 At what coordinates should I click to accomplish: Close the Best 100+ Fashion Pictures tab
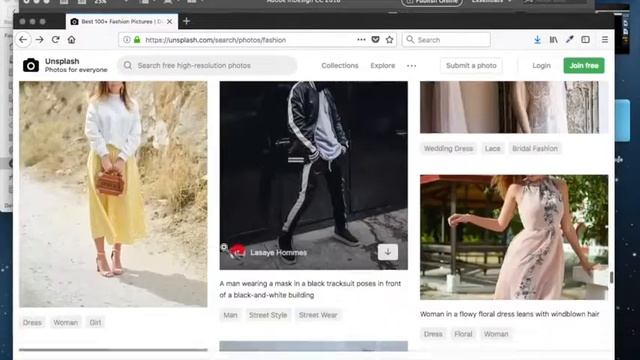point(169,21)
